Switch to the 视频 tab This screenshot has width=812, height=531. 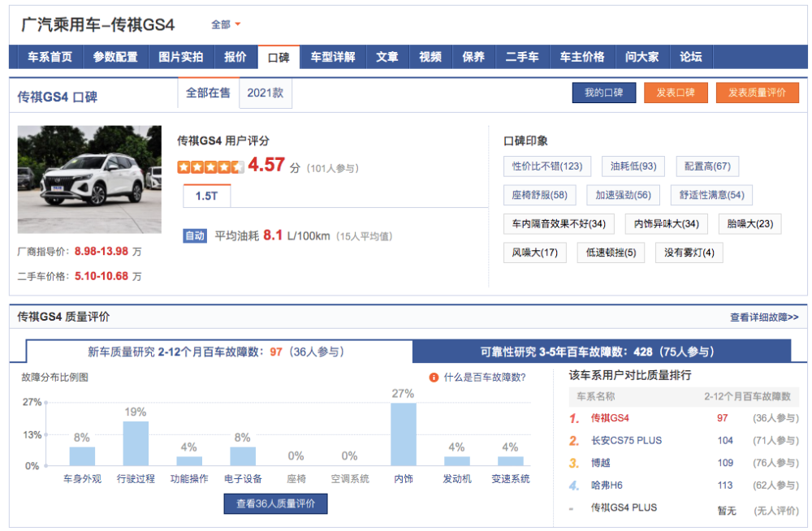coord(430,57)
